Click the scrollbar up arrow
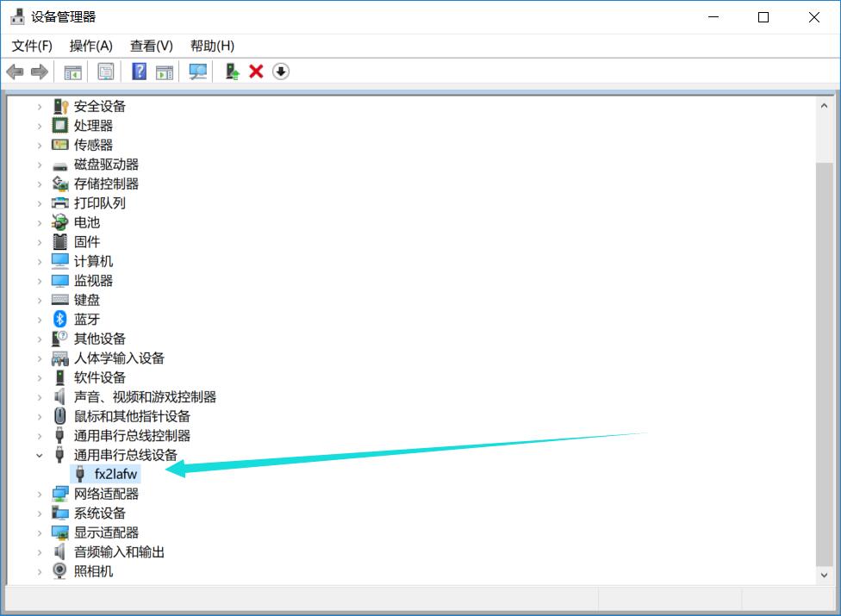The width and height of the screenshot is (841, 616). click(824, 106)
